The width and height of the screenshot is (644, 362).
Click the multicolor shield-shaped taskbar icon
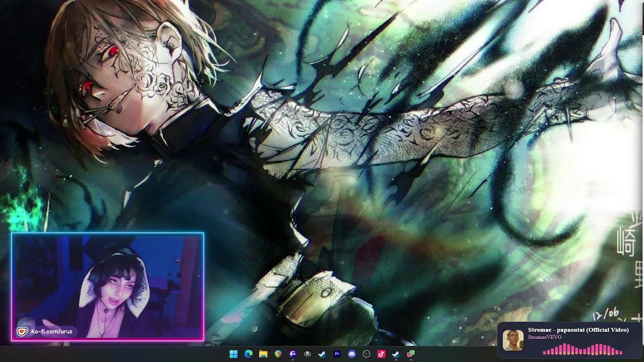coord(278,354)
